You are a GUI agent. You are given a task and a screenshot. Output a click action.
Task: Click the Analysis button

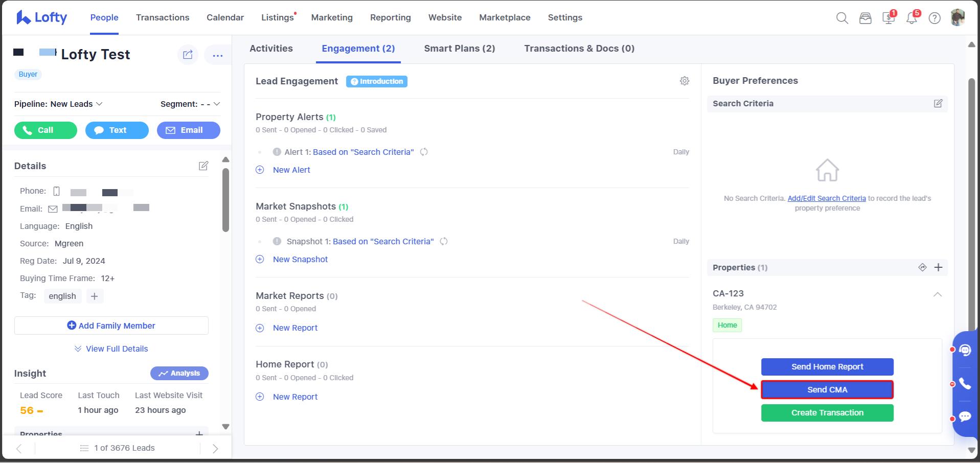pos(179,374)
